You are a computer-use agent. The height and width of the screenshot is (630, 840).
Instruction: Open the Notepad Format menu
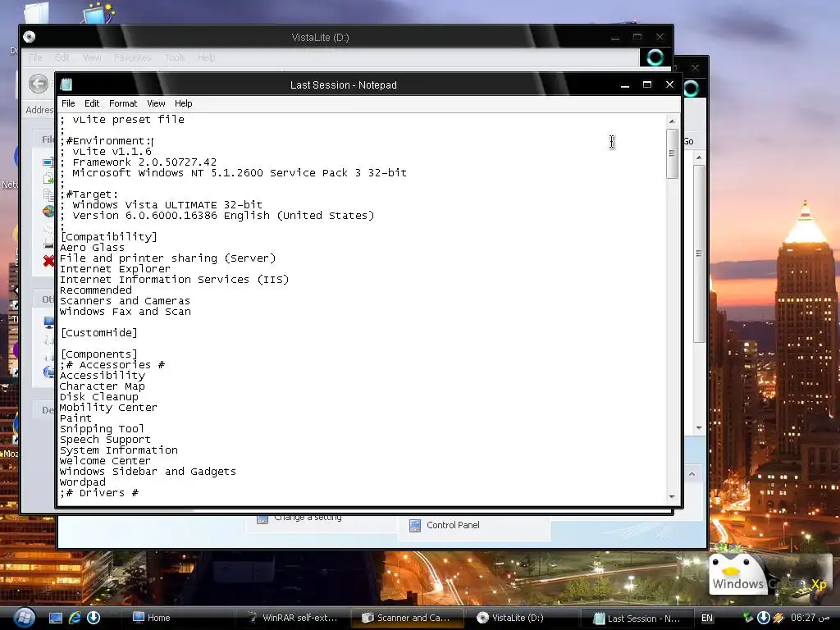[x=123, y=103]
